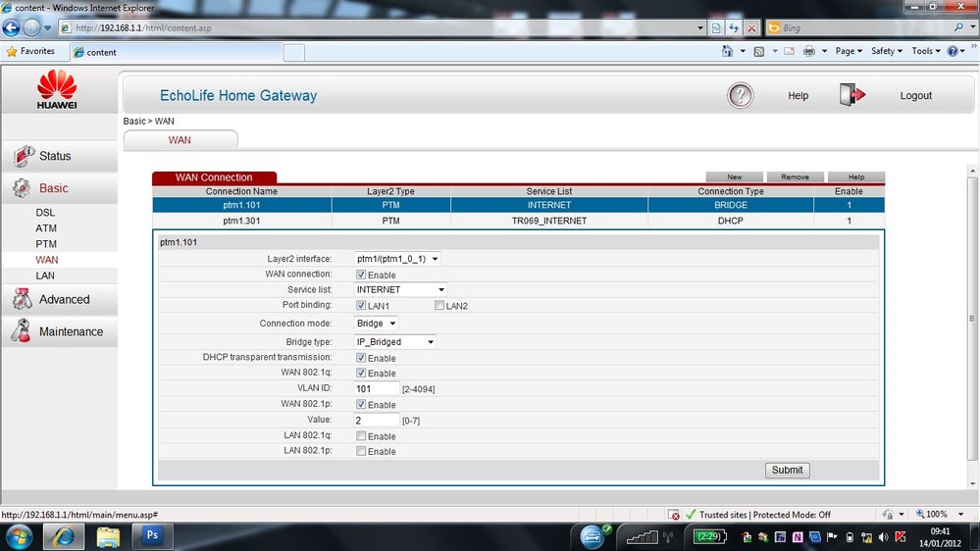Open the Bridge type dropdown
The height and width of the screenshot is (551, 980).
click(x=395, y=342)
